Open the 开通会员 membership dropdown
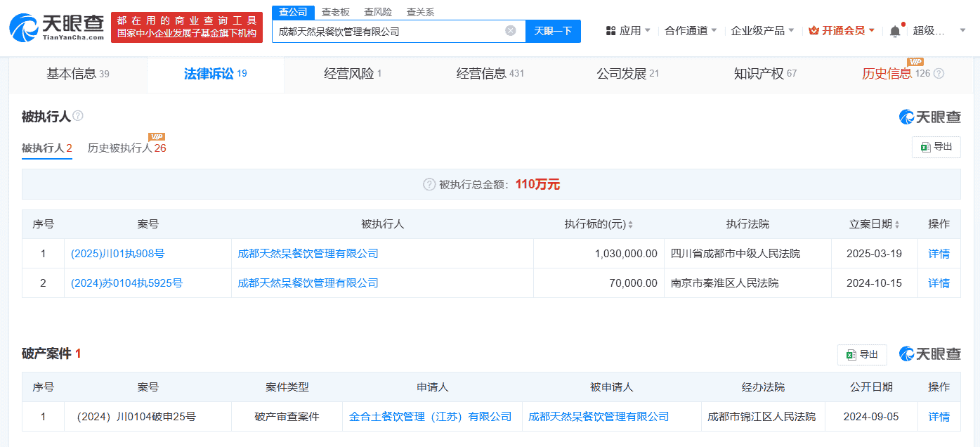This screenshot has height=447, width=980. [x=842, y=31]
